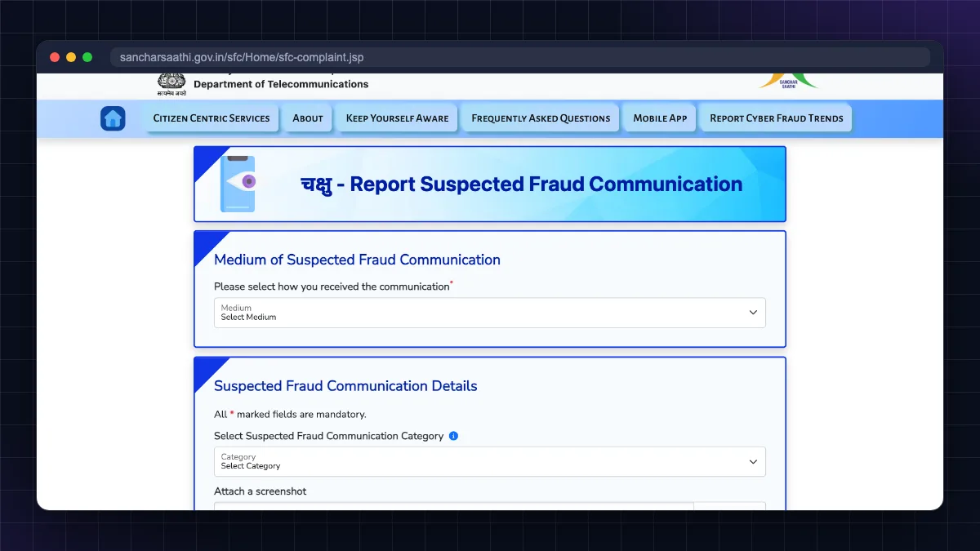Viewport: 980px width, 551px height.
Task: Open Frequently Asked Questions
Action: click(541, 118)
